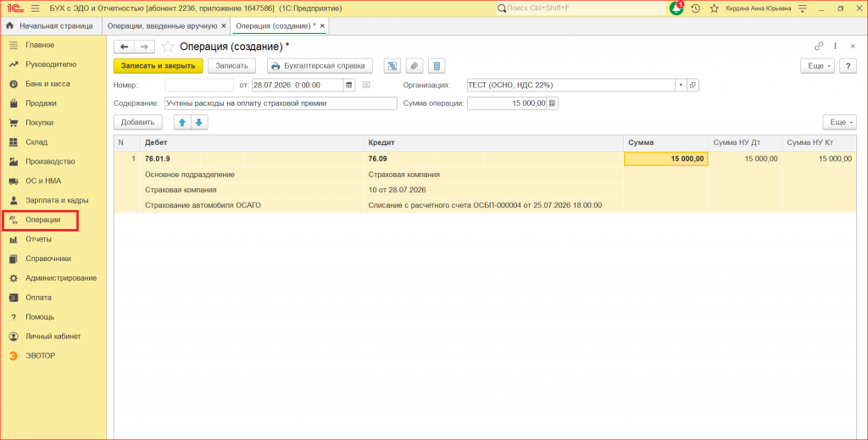
Task: Open ОС и НМА section
Action: (x=43, y=181)
